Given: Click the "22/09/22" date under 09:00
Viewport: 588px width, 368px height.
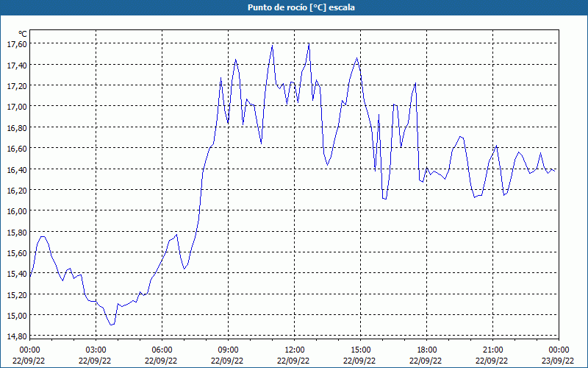Looking at the screenshot, I should 227,361.
